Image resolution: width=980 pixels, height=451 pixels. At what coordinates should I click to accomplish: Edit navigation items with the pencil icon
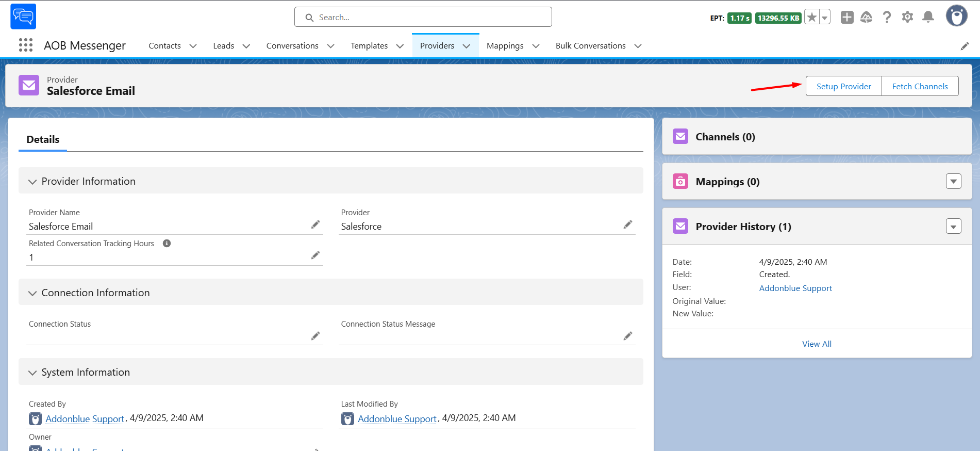pyautogui.click(x=965, y=46)
